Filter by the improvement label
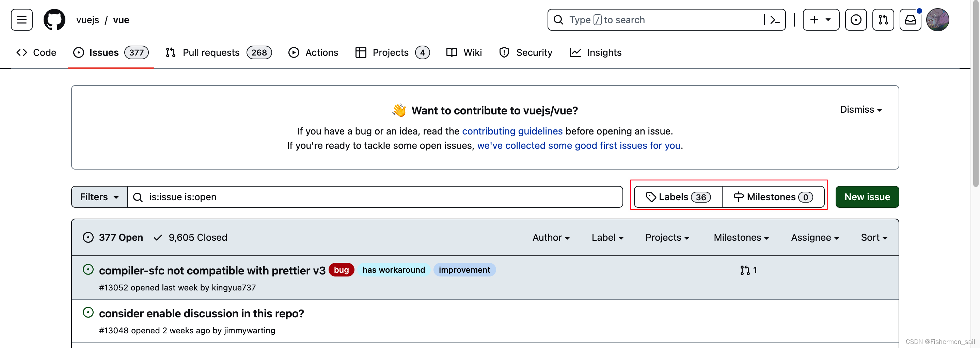The image size is (980, 348). 464,270
